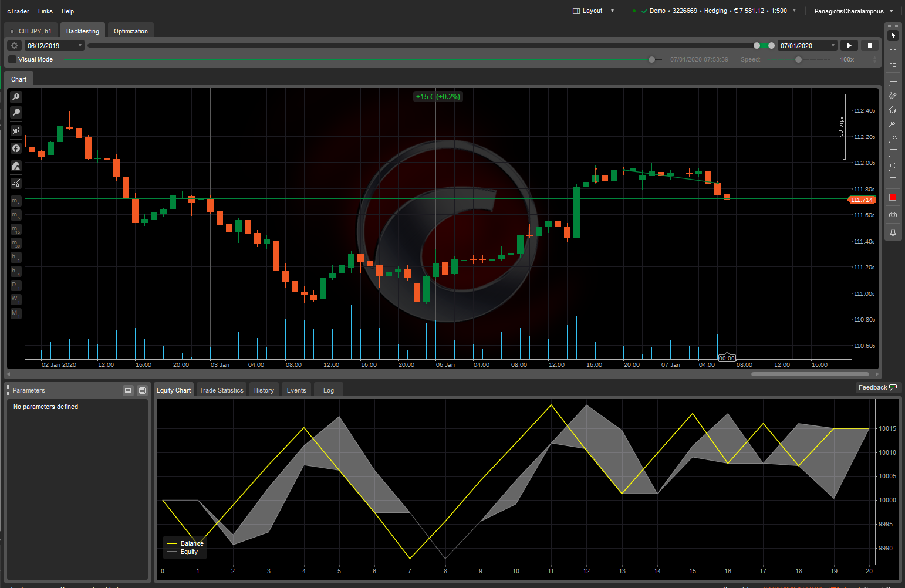Click the scroll left arrow under chart
The width and height of the screenshot is (905, 588).
pos(8,374)
